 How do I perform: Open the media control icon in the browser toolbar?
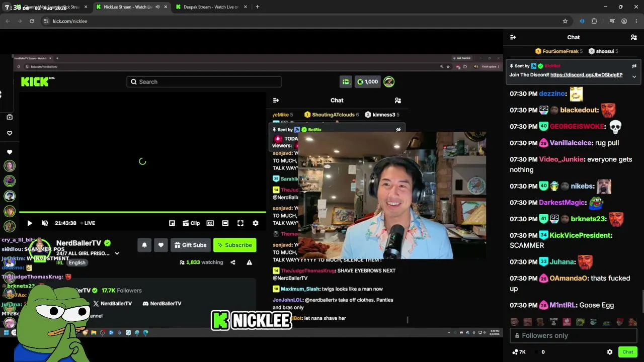[612, 21]
